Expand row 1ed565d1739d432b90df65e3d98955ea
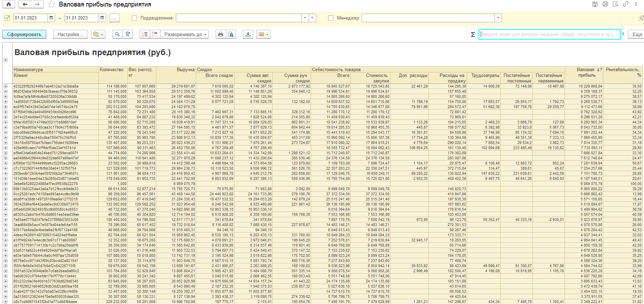Screen dimensions: 644x304 tap(5, 102)
